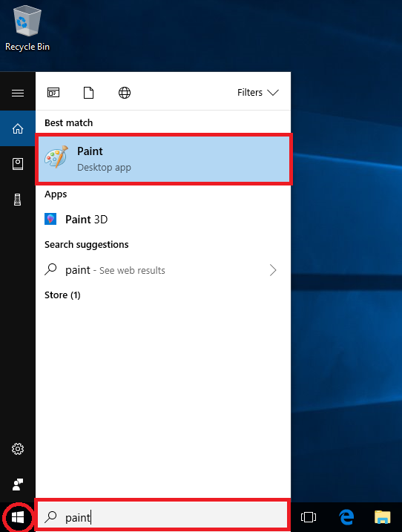Launch Microsoft Edge from taskbar
This screenshot has height=532, width=402.
tap(346, 517)
